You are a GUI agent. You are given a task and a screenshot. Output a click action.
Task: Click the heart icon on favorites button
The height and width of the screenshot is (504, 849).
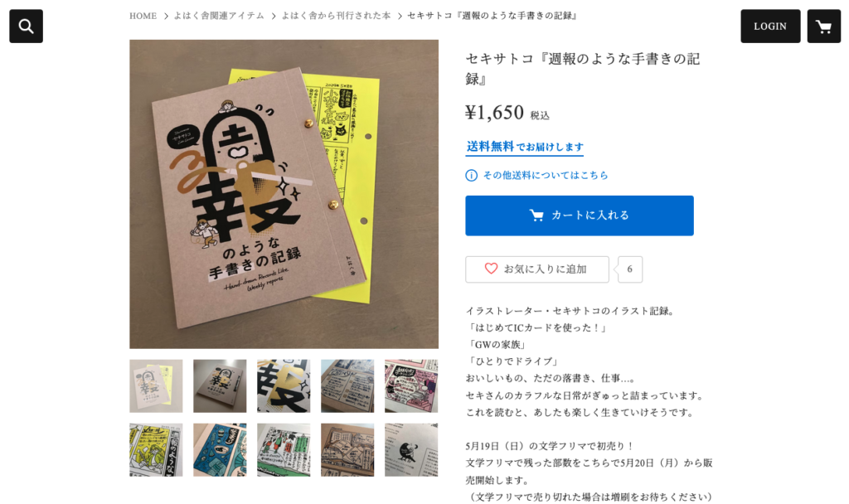[x=491, y=269]
